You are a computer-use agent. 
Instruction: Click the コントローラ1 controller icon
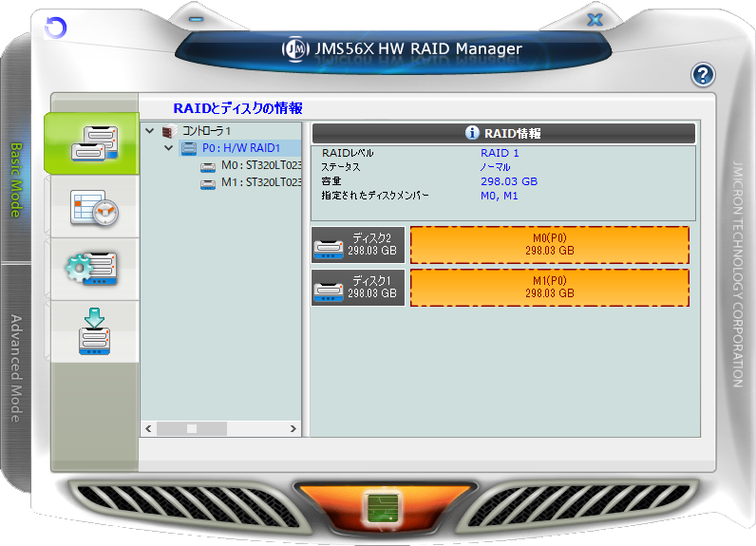tap(170, 131)
